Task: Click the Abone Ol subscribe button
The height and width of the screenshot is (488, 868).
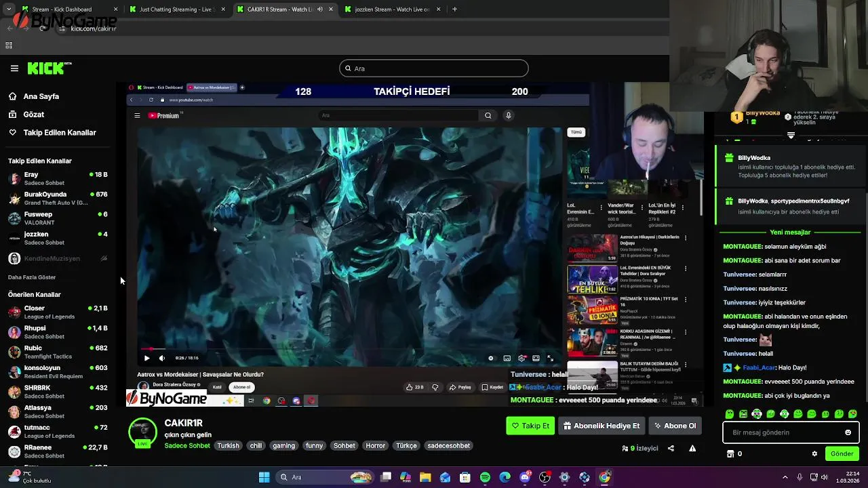Action: point(675,426)
